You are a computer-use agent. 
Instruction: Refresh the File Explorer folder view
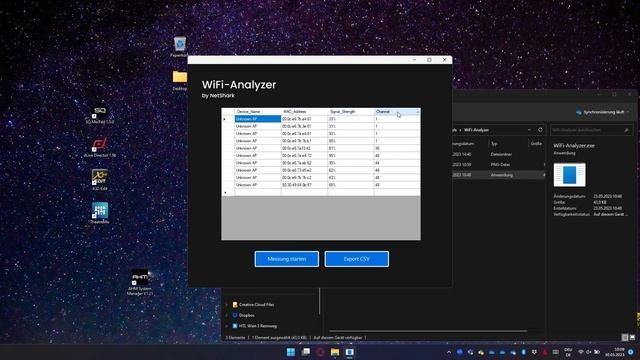pos(540,130)
